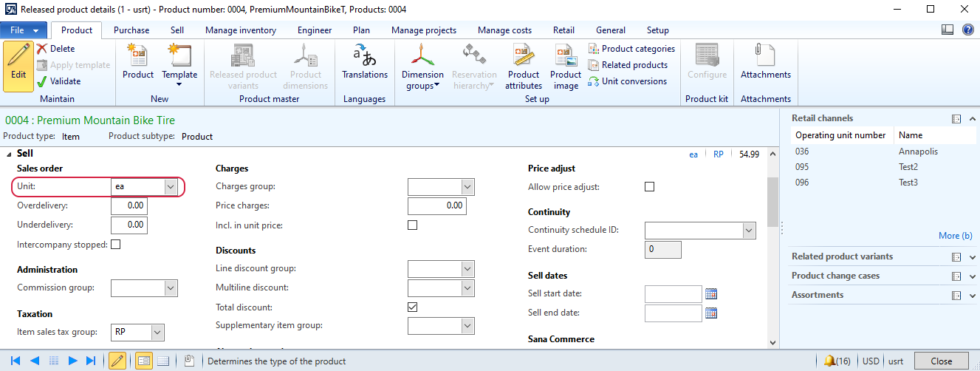Go to next record arrow
Screen dimensions: 980x371
(72, 361)
